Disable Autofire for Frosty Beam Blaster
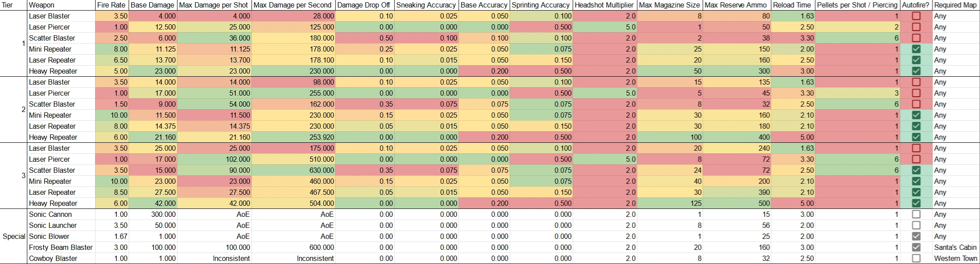 tap(916, 247)
